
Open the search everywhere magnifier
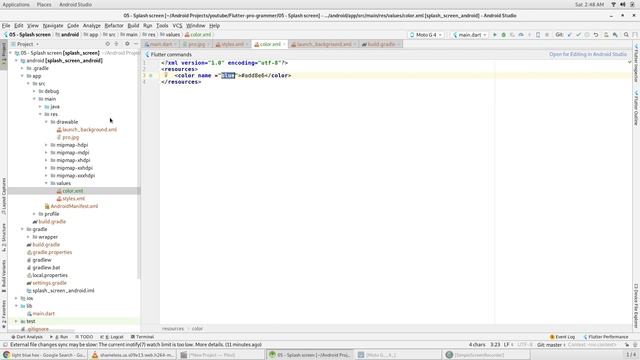[626, 35]
